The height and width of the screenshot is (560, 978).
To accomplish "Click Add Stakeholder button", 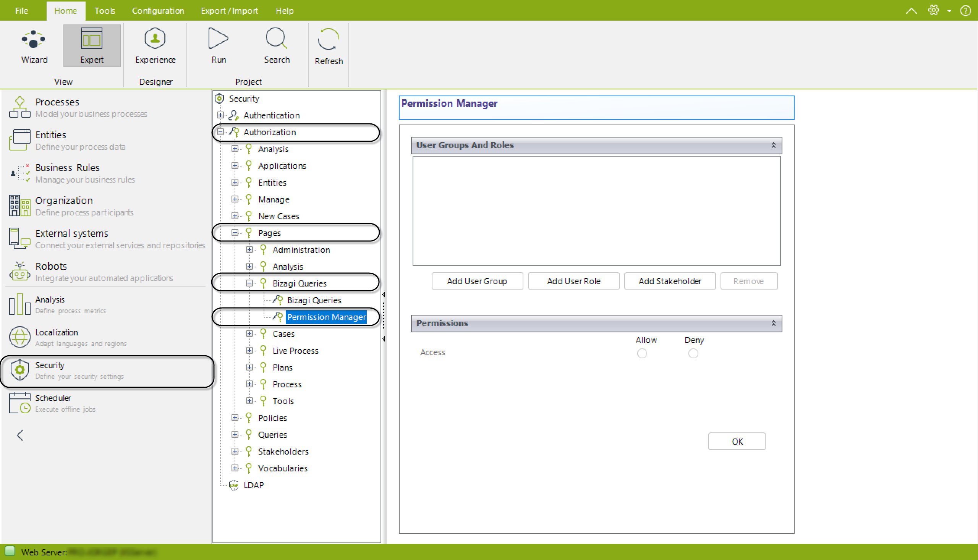I will click(x=670, y=281).
